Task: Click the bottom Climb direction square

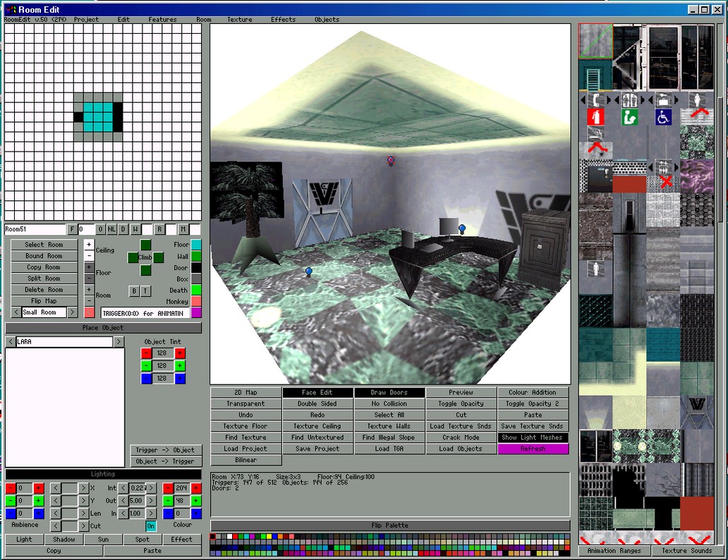Action: (146, 270)
